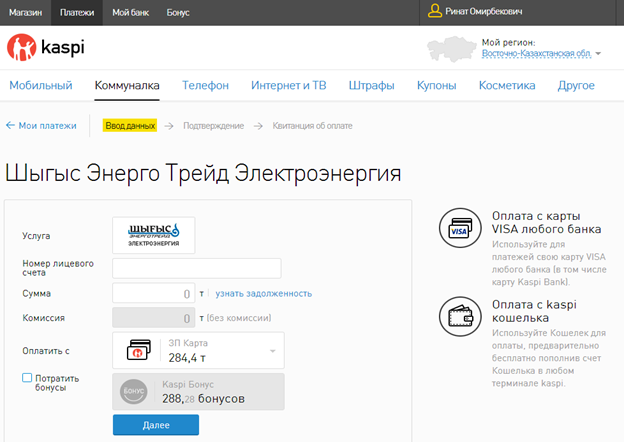Go back to Мои платежи

point(47,126)
